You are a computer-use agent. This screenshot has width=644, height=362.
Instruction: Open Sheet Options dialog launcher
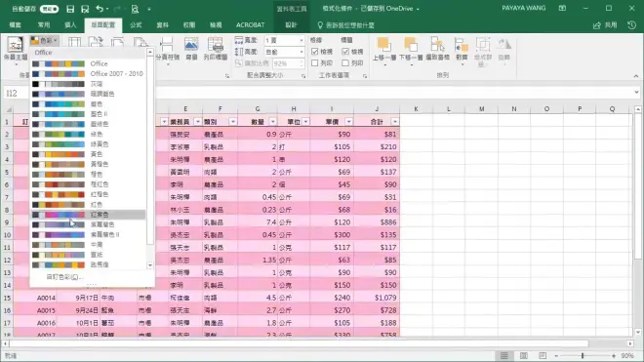coord(365,76)
